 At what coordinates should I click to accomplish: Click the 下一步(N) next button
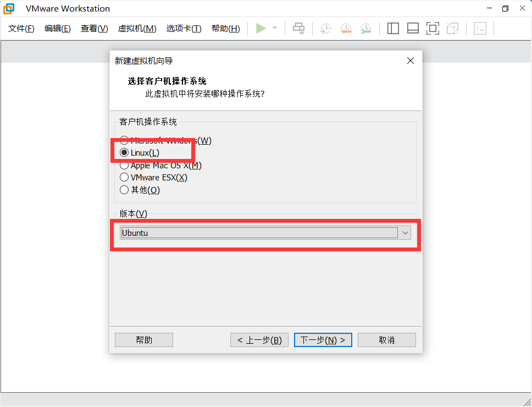[x=323, y=340]
